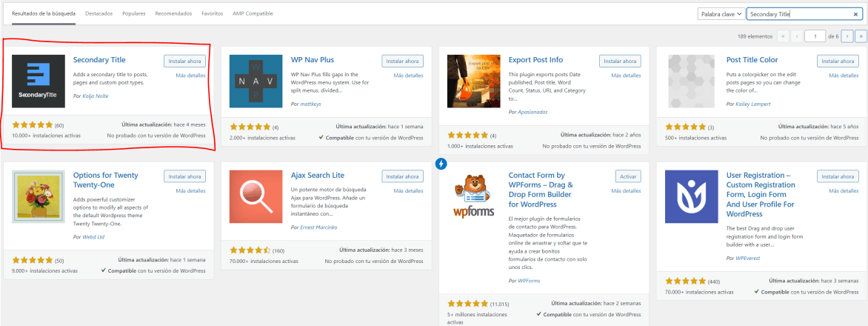
Task: Open the Export Post Info title link
Action: (x=536, y=60)
